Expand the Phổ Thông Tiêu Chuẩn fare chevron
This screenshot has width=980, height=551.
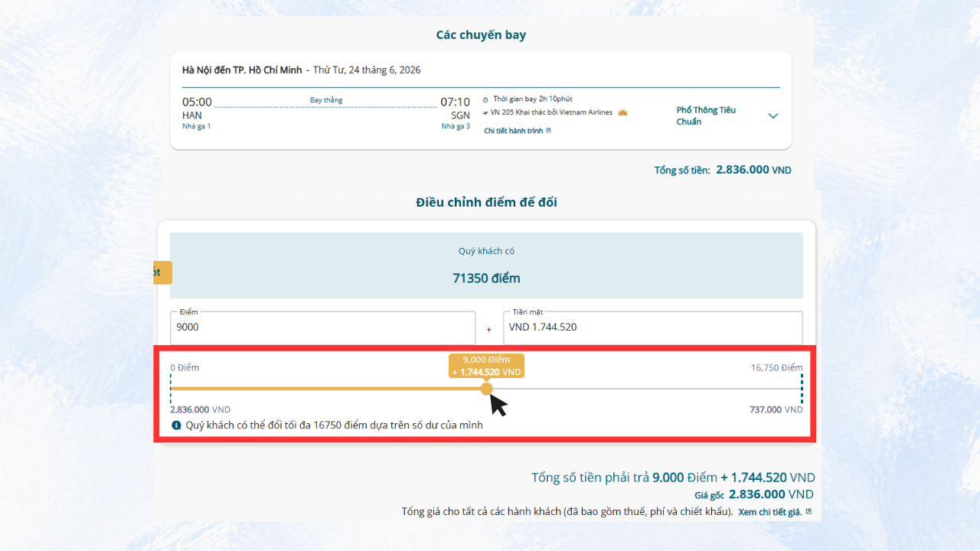(x=773, y=116)
